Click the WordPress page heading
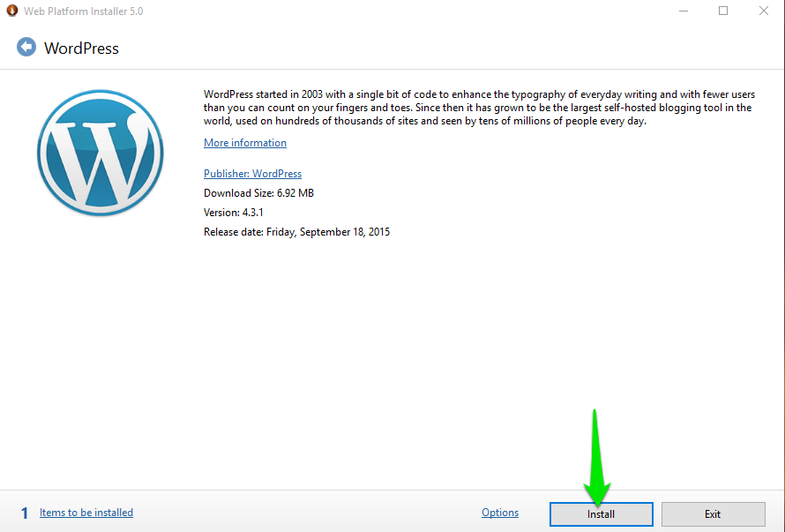This screenshot has height=532, width=785. (x=82, y=49)
